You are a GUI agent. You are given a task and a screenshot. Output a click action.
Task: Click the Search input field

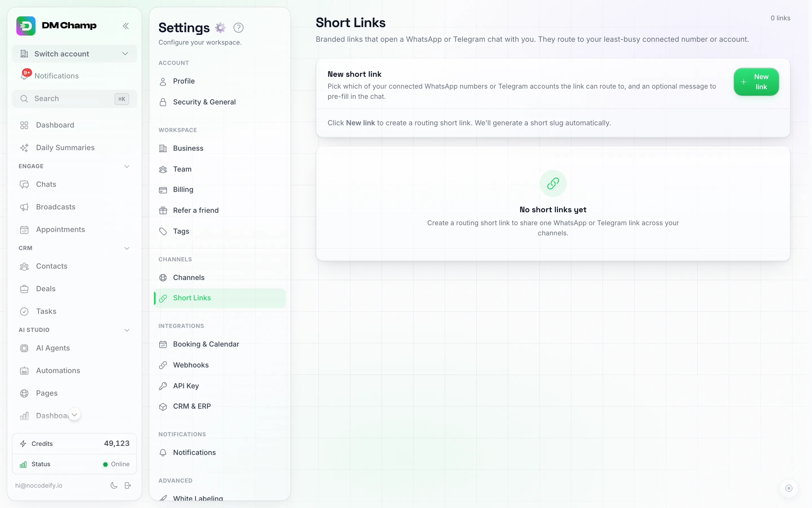point(74,99)
